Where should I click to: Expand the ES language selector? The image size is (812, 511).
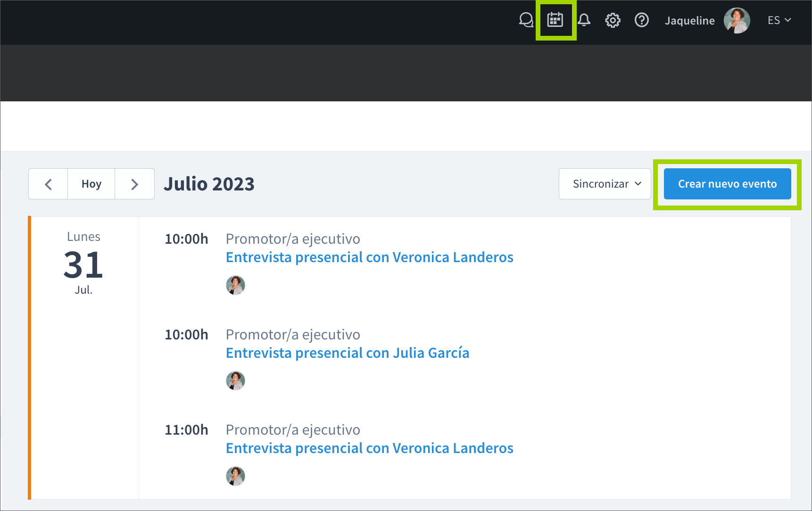click(x=779, y=20)
